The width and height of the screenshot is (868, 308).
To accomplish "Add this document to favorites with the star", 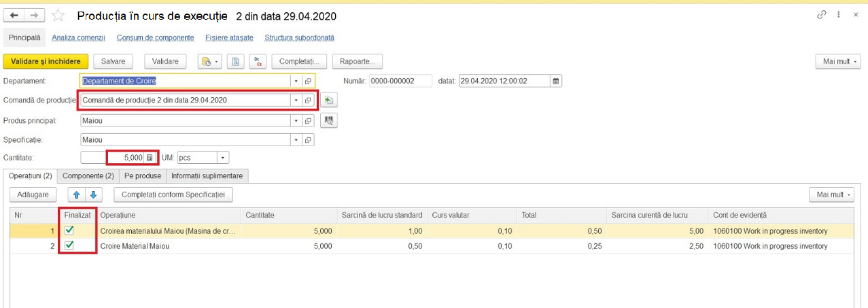I will (58, 15).
